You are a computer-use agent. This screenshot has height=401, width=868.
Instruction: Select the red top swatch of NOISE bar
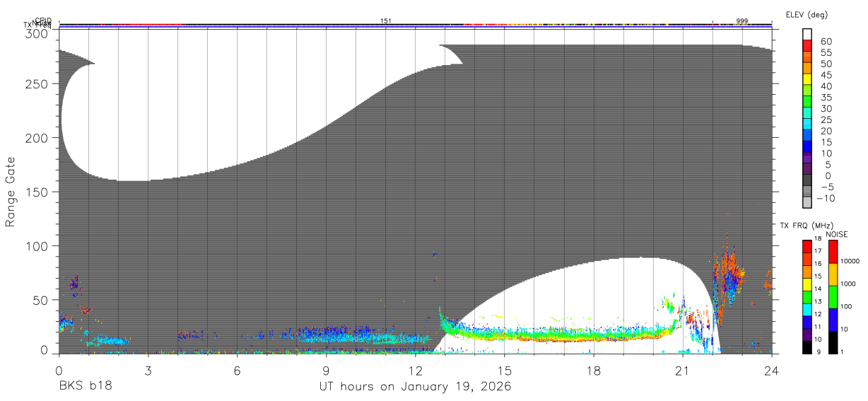833,252
